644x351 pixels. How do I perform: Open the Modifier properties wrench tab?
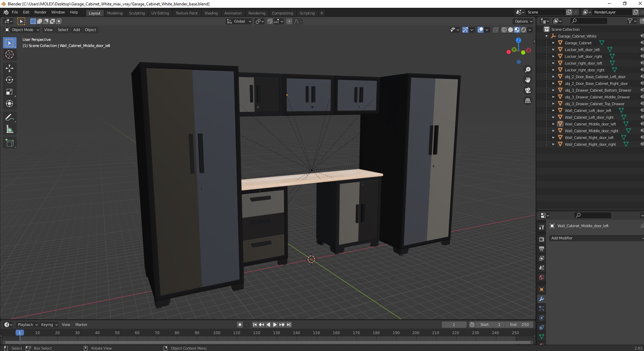click(542, 299)
